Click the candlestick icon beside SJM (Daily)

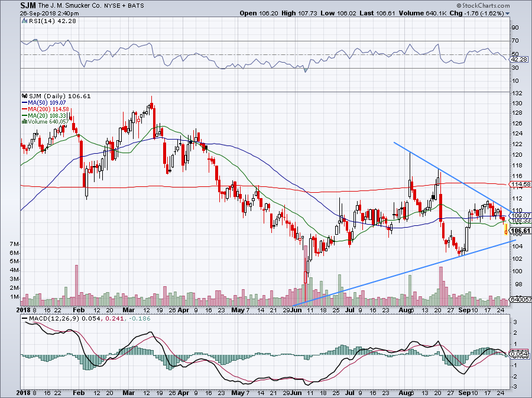(x=24, y=96)
